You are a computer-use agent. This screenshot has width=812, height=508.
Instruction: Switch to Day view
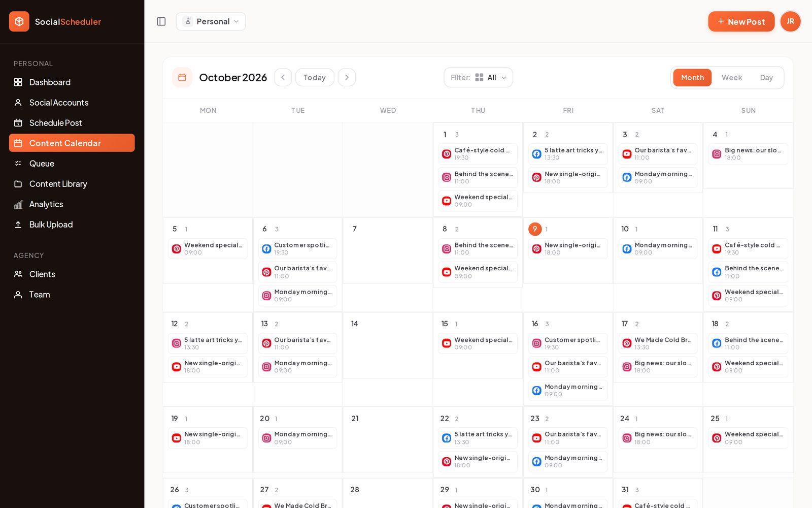tap(766, 77)
